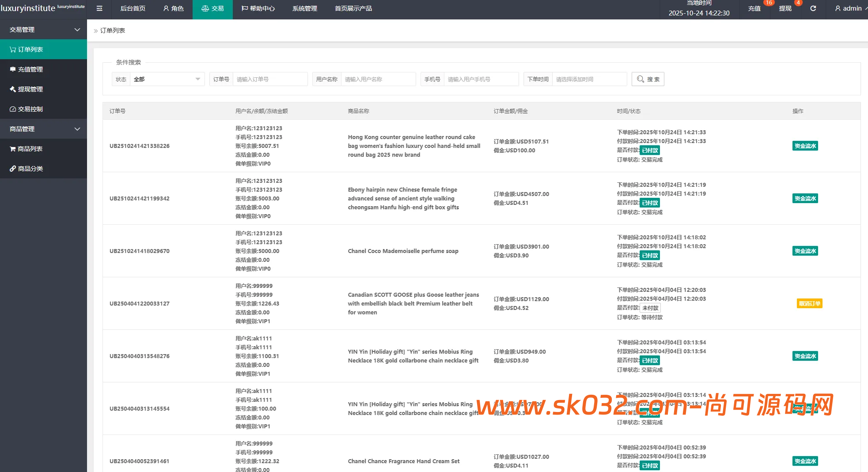Open the admin account menu
Image resolution: width=868 pixels, height=472 pixels.
pyautogui.click(x=847, y=8)
